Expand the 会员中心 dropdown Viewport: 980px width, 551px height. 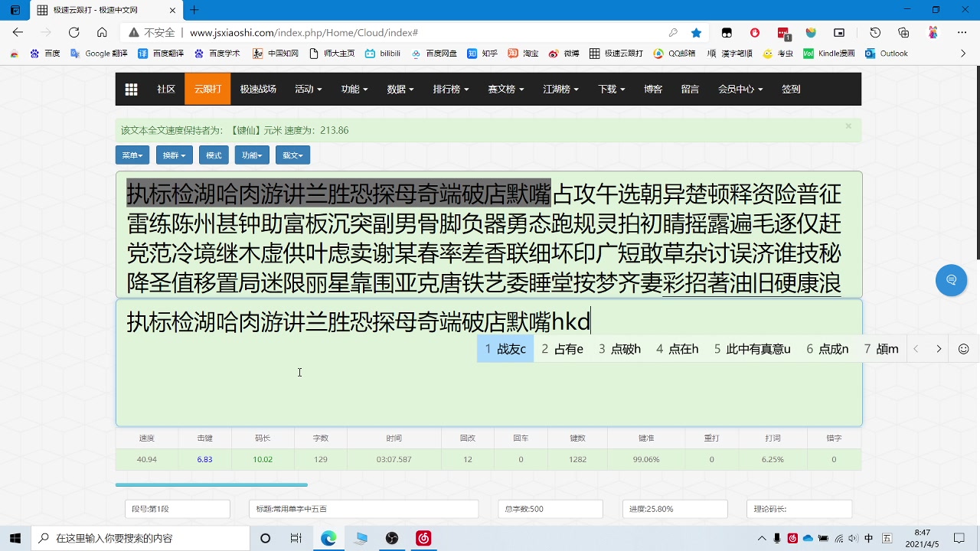coord(740,90)
